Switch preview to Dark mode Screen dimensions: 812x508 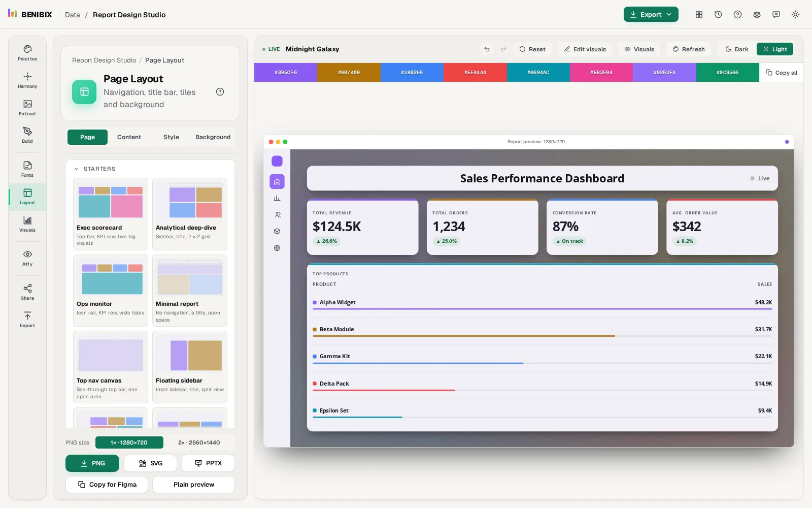pyautogui.click(x=736, y=49)
